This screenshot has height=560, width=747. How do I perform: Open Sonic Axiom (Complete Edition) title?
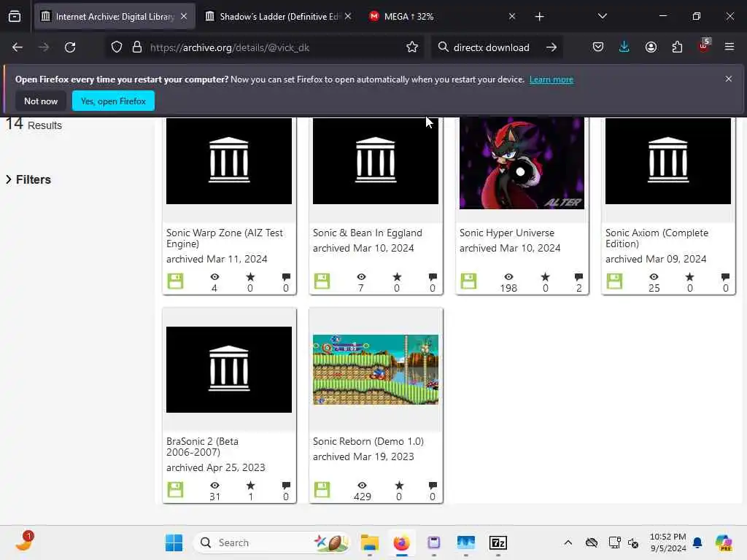point(657,238)
